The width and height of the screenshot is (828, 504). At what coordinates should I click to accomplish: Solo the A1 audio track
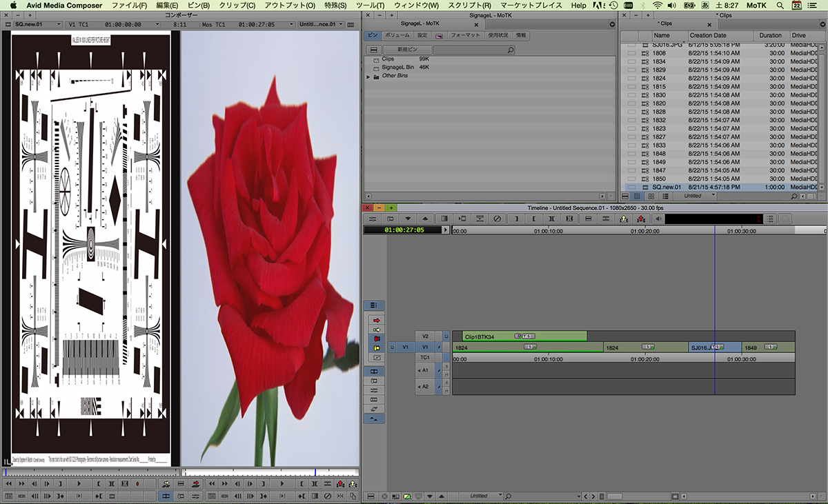446,366
